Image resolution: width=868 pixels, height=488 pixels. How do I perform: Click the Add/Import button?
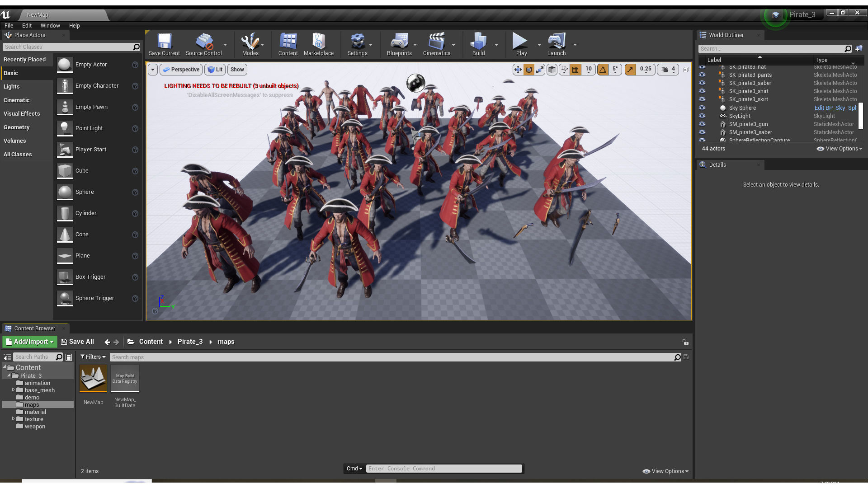[x=30, y=342]
